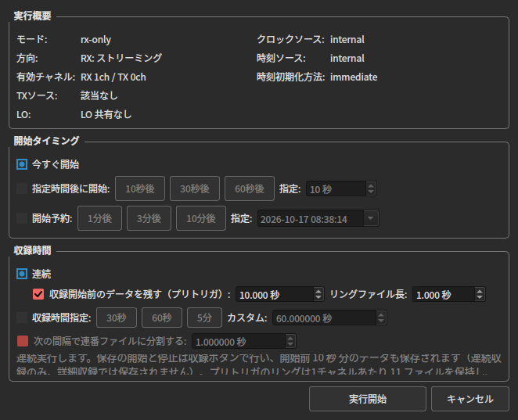Increase the split interval 1.000000 秒 value
Viewport: 518px width, 420px height.
tap(290, 338)
